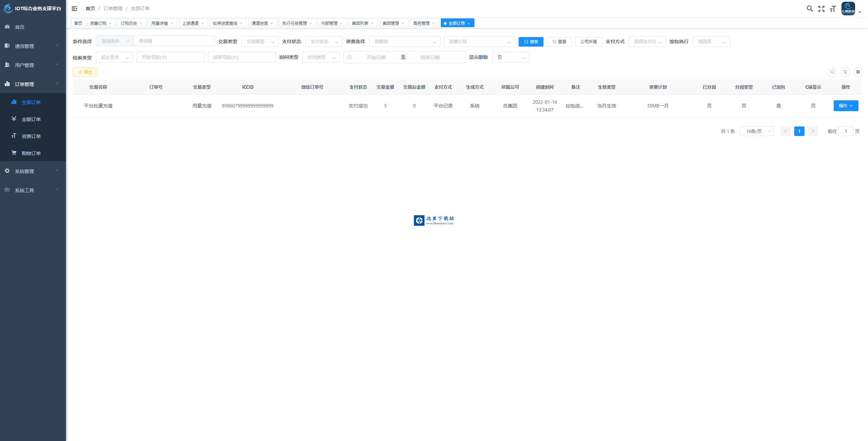Click the 查询值 input field

(x=174, y=41)
